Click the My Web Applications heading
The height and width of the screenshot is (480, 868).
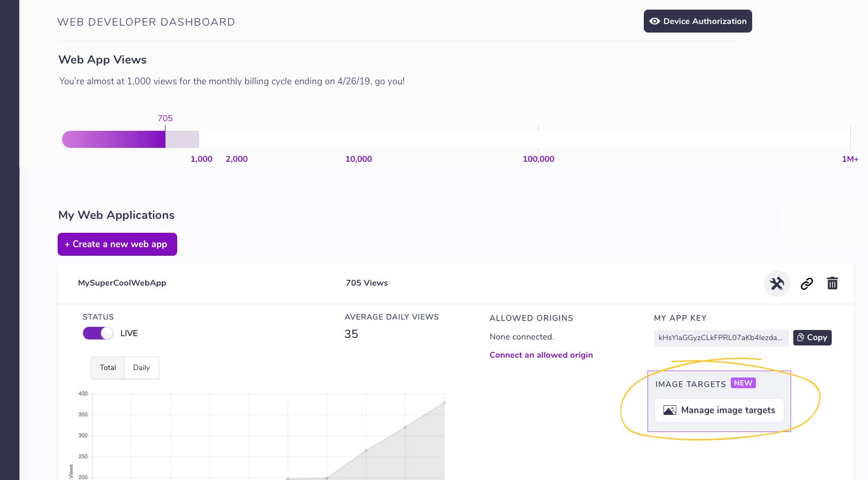click(x=116, y=215)
